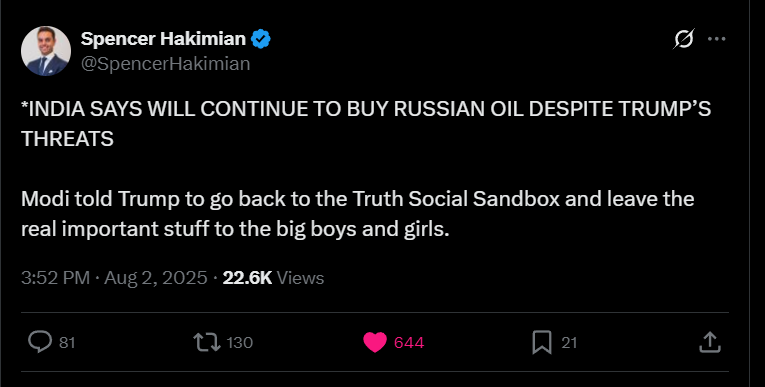This screenshot has width=765, height=387.
Task: Click the repost arrows icon
Action: click(x=207, y=342)
